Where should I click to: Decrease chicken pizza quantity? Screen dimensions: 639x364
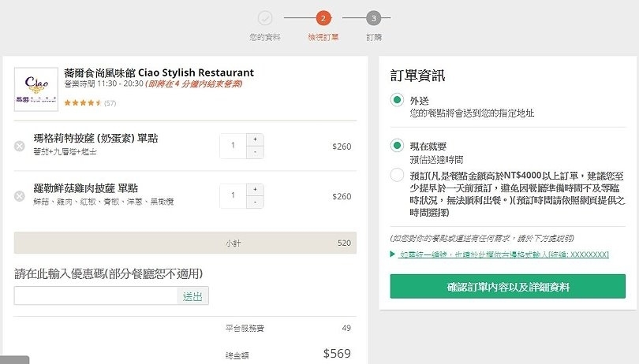click(x=256, y=202)
